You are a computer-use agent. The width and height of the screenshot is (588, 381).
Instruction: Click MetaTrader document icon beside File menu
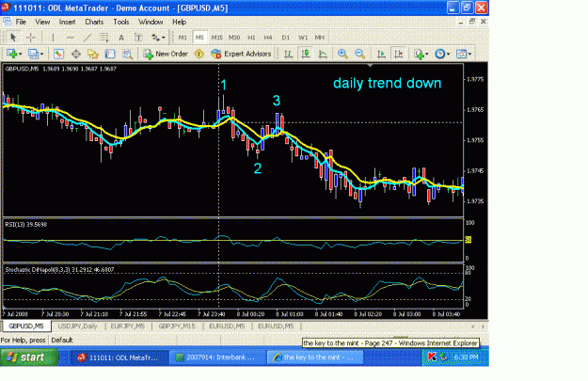click(8, 22)
